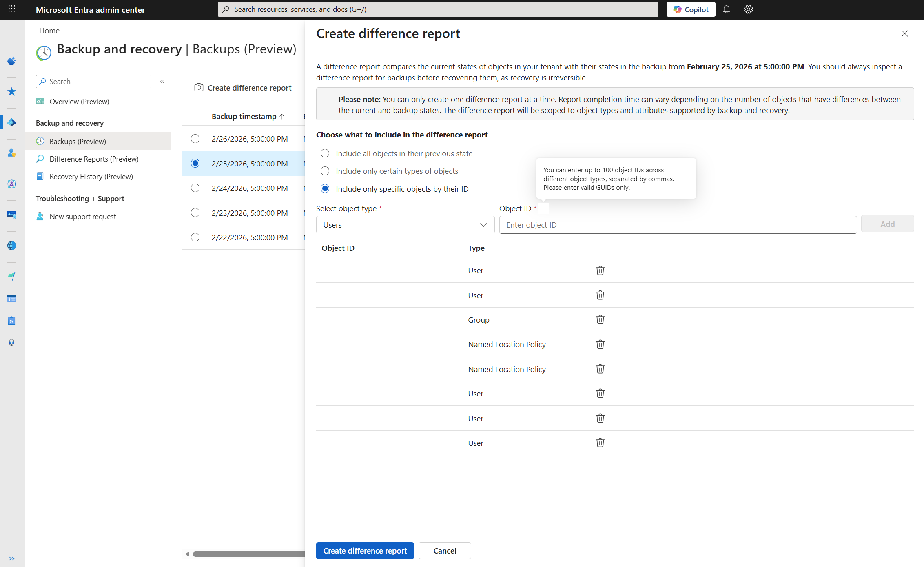Image resolution: width=924 pixels, height=567 pixels.
Task: Select Include all objects in their previous state
Action: tap(325, 153)
